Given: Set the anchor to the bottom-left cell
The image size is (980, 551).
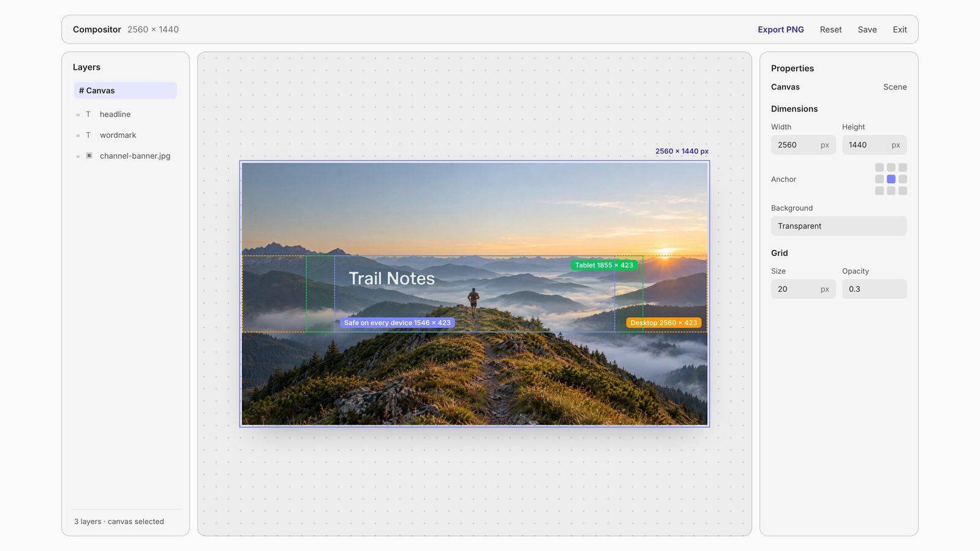Looking at the screenshot, I should pos(880,191).
